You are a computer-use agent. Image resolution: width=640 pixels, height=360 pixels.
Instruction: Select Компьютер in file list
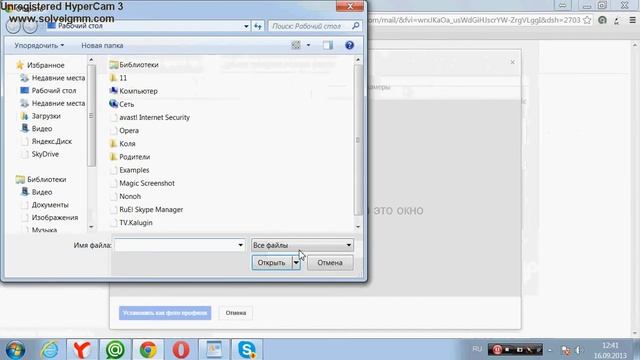[x=138, y=91]
